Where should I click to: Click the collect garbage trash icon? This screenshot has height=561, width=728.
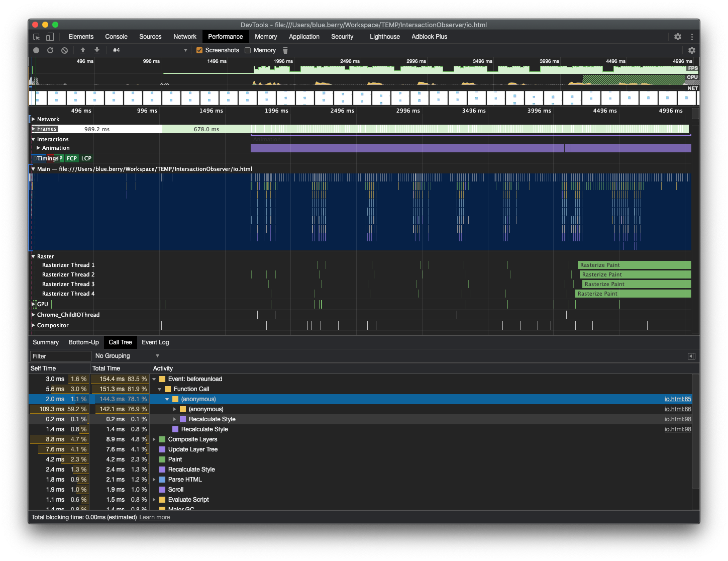click(285, 50)
